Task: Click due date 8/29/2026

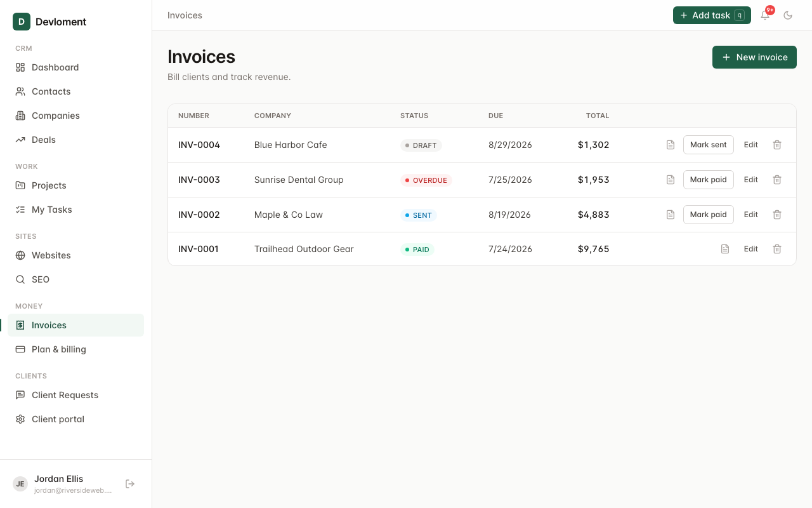Action: 510,145
